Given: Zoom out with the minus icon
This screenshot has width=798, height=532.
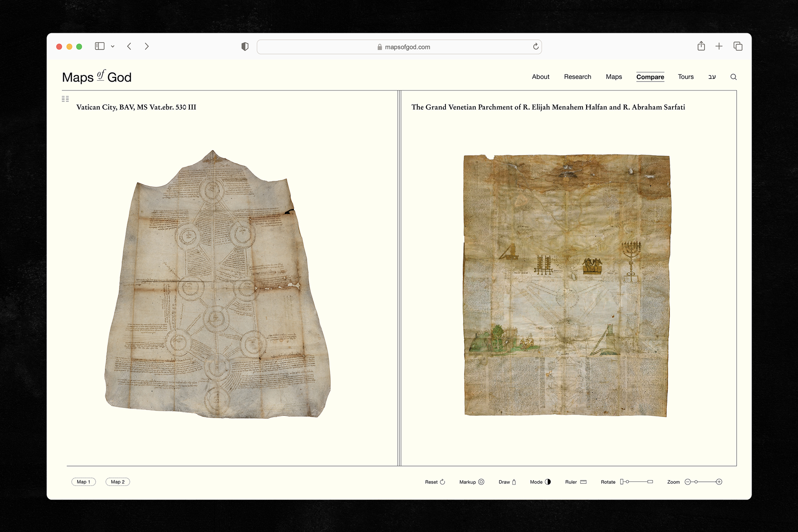Looking at the screenshot, I should tap(688, 482).
